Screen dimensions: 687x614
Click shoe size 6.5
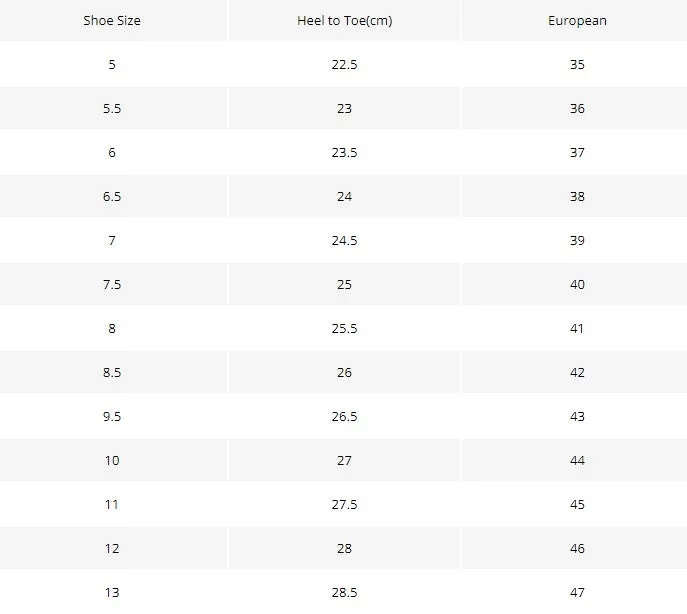112,196
